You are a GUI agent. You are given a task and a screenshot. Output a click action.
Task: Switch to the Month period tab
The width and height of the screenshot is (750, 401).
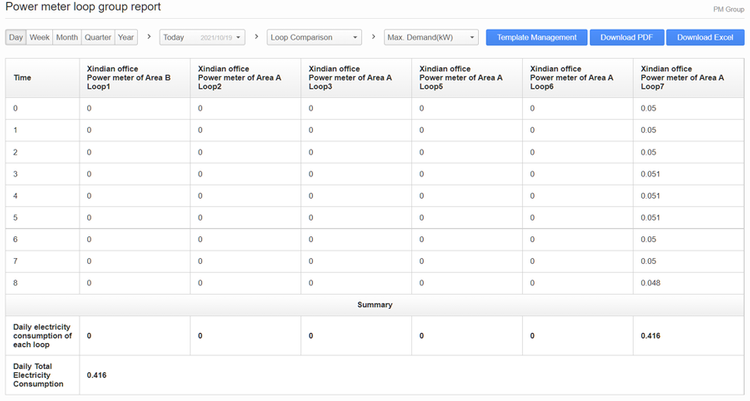[x=67, y=38]
